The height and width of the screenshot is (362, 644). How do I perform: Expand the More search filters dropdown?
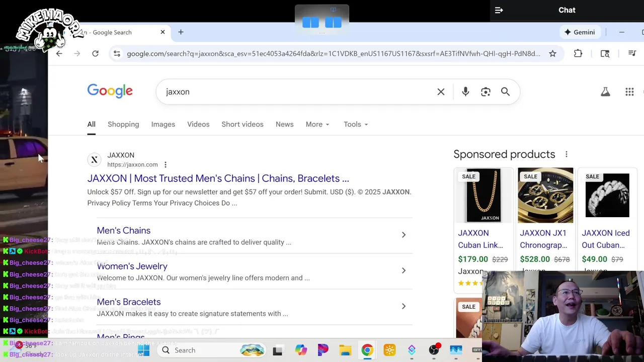point(317,124)
